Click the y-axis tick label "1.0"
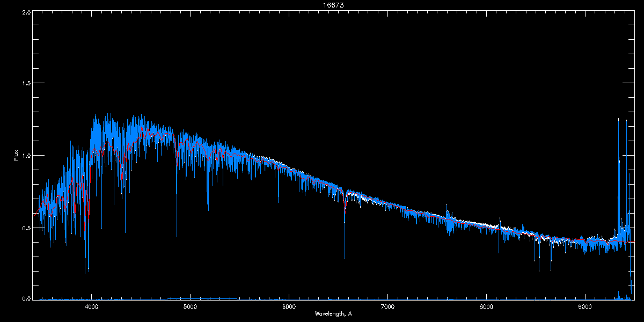The width and height of the screenshot is (644, 322). click(x=26, y=156)
